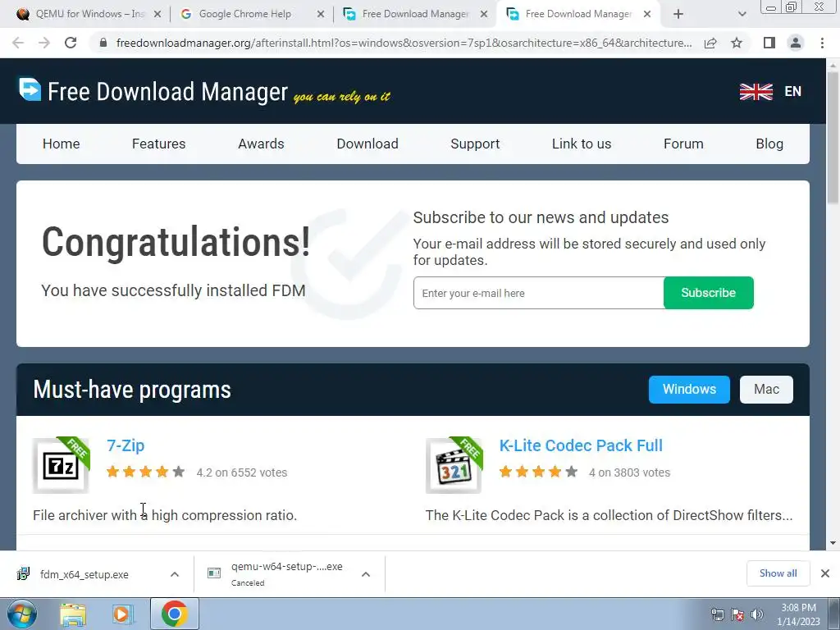Visit the Forum page
The width and height of the screenshot is (840, 630).
click(683, 144)
